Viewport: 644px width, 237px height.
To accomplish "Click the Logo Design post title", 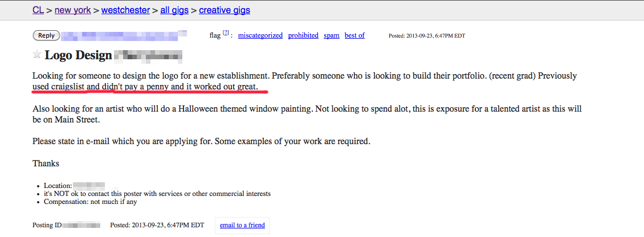I will click(x=78, y=55).
